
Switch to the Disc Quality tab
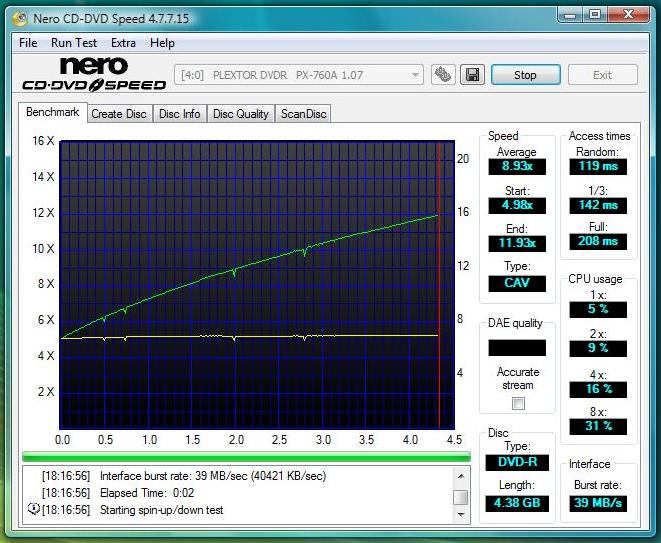pyautogui.click(x=241, y=114)
